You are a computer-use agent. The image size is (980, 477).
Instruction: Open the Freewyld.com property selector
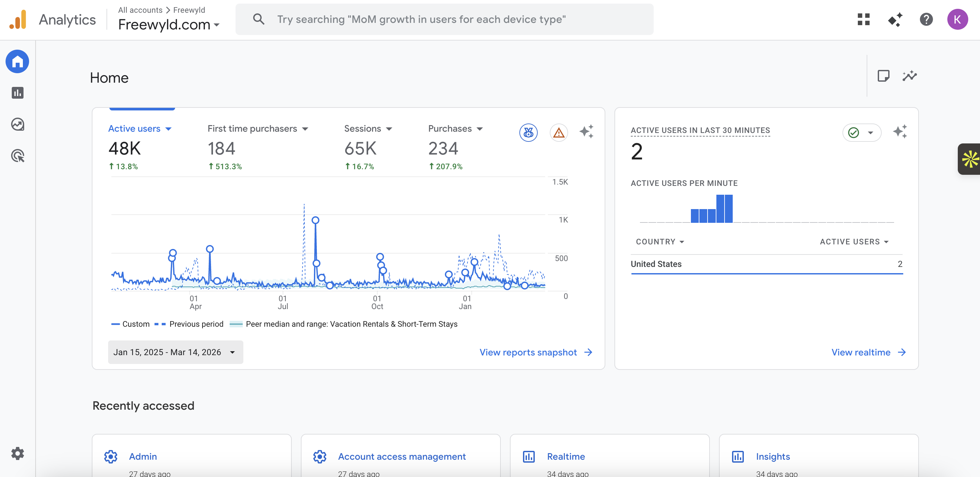169,25
